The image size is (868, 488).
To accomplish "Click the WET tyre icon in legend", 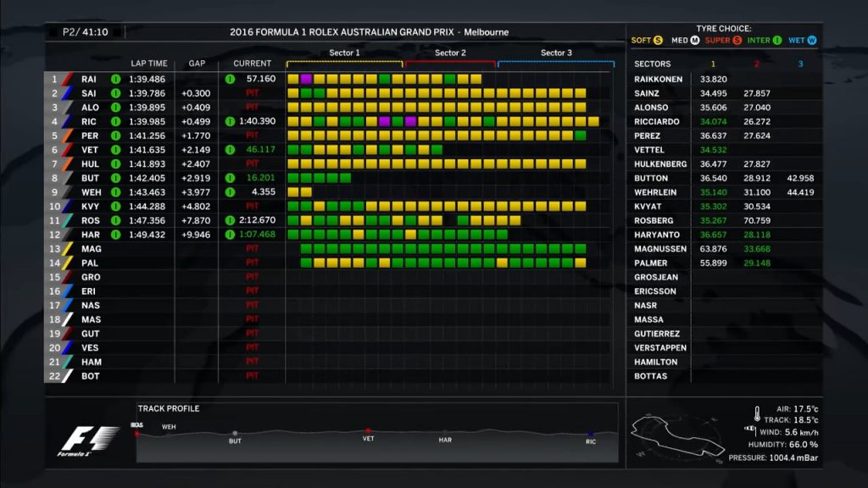I will point(811,41).
